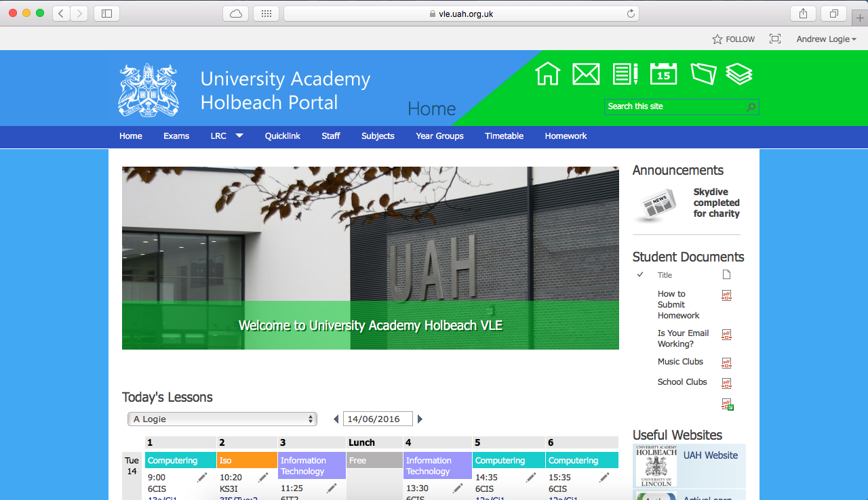Viewport: 868px width, 500px height.
Task: Open the folder icon in green header
Action: [703, 73]
